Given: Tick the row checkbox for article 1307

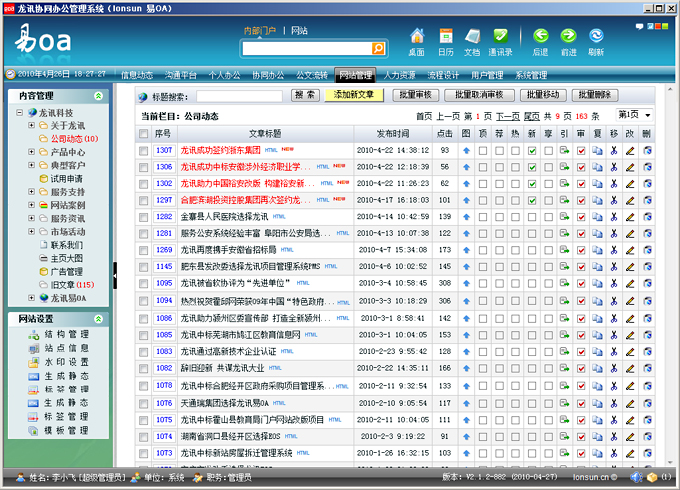Looking at the screenshot, I should tap(144, 151).
